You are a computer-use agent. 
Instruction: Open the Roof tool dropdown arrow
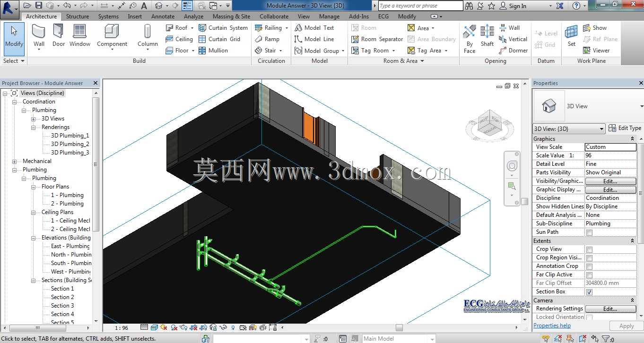click(192, 28)
